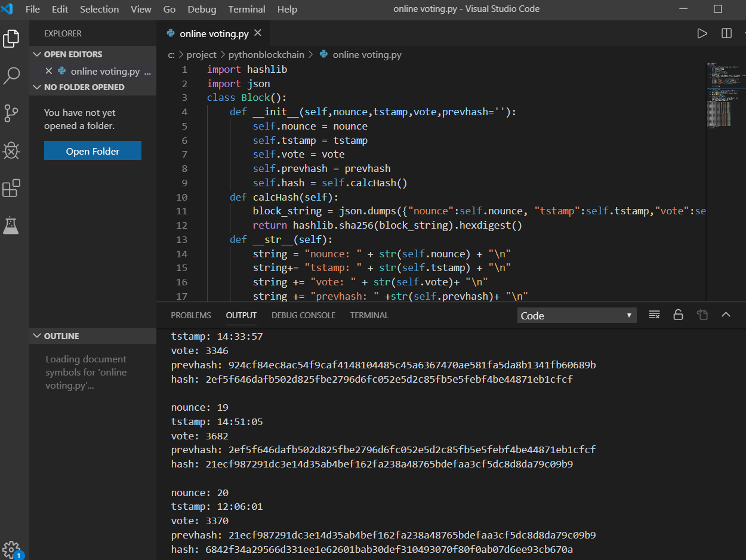The image size is (746, 560).
Task: Clear the output panel
Action: tap(654, 315)
